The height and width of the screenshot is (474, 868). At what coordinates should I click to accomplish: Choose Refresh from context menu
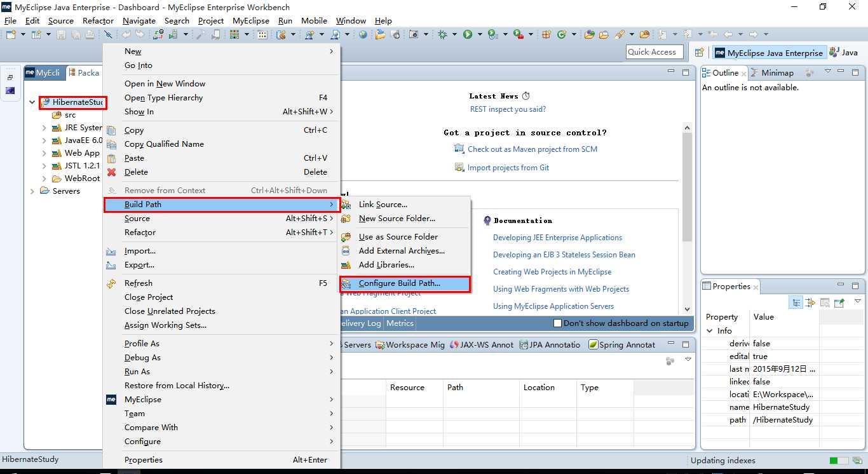pos(139,283)
